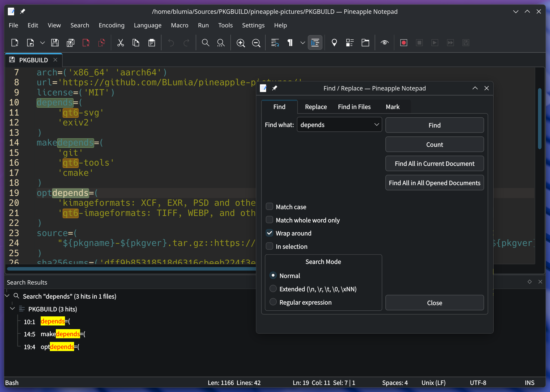The image size is (550, 392).
Task: Shade the Find / Replace dialog with its up-chevron
Action: click(x=475, y=88)
